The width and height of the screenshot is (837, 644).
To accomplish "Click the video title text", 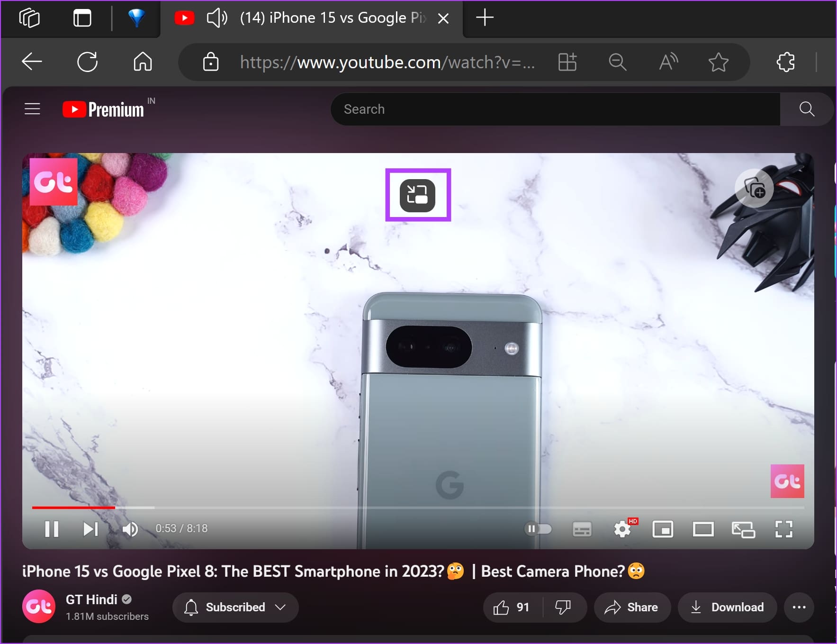I will pyautogui.click(x=333, y=571).
